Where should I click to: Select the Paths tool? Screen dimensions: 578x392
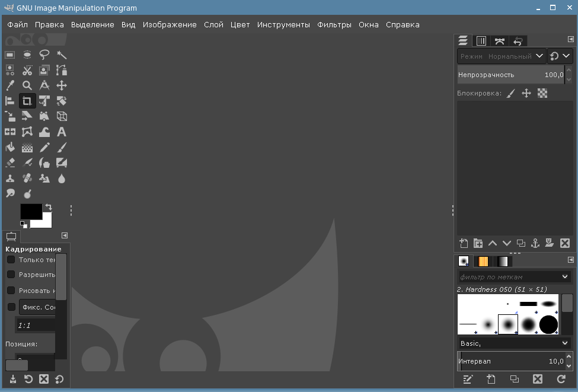click(x=62, y=70)
